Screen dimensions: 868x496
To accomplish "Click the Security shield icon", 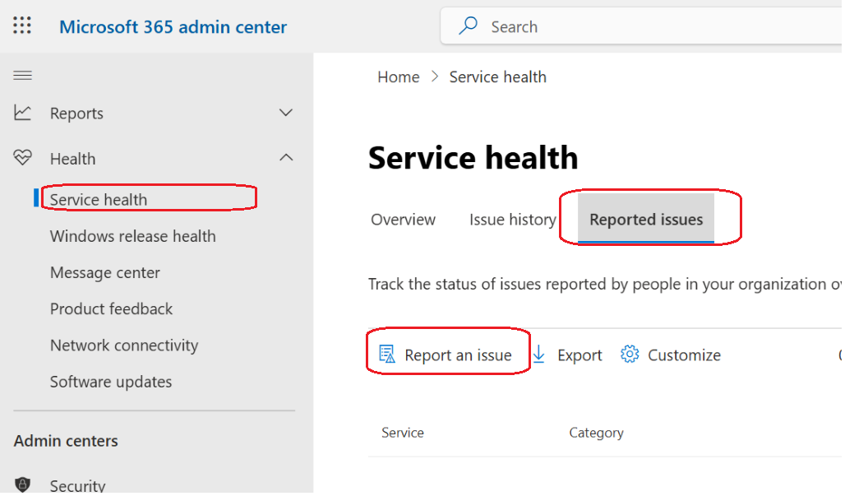I will point(23,484).
